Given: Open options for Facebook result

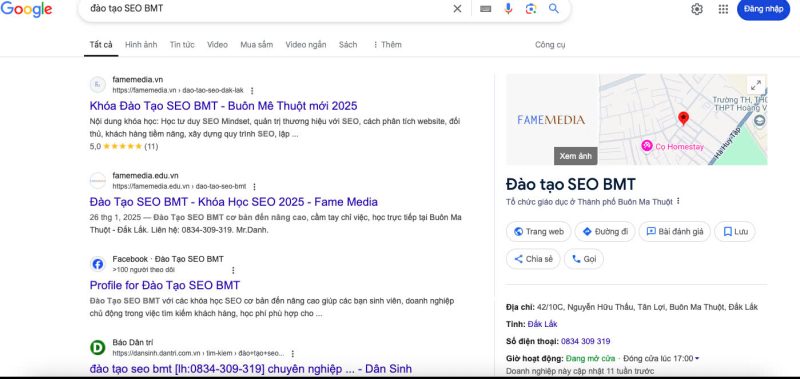Looking at the screenshot, I should [x=233, y=270].
